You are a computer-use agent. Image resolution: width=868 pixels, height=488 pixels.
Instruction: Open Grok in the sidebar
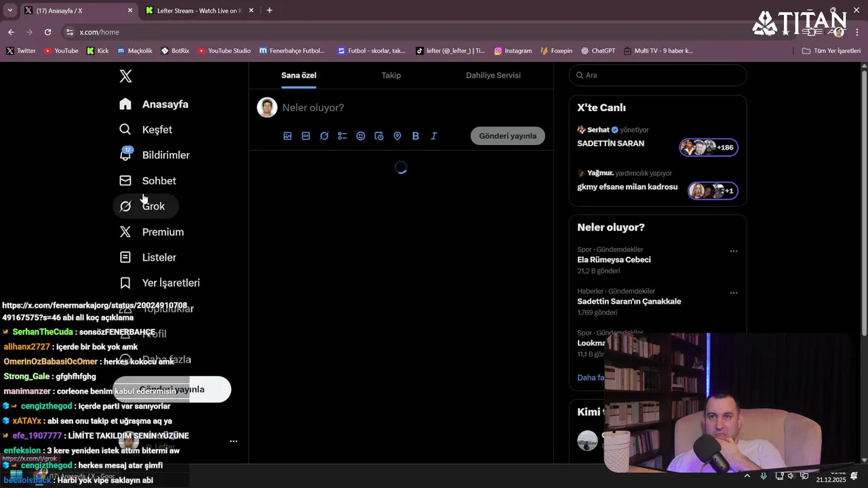pos(145,206)
